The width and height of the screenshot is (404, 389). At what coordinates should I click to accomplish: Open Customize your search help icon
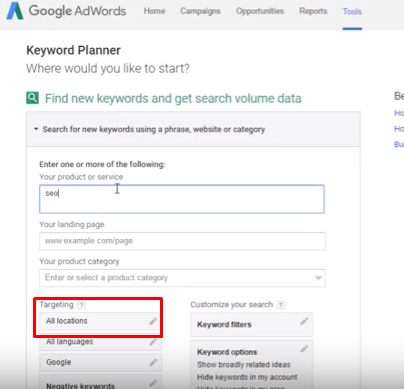281,305
